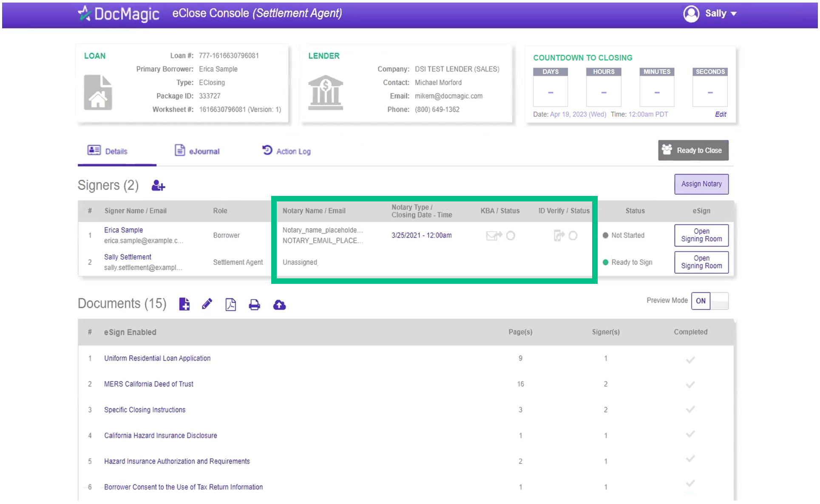Click the Assign Notary button
820x504 pixels.
701,184
